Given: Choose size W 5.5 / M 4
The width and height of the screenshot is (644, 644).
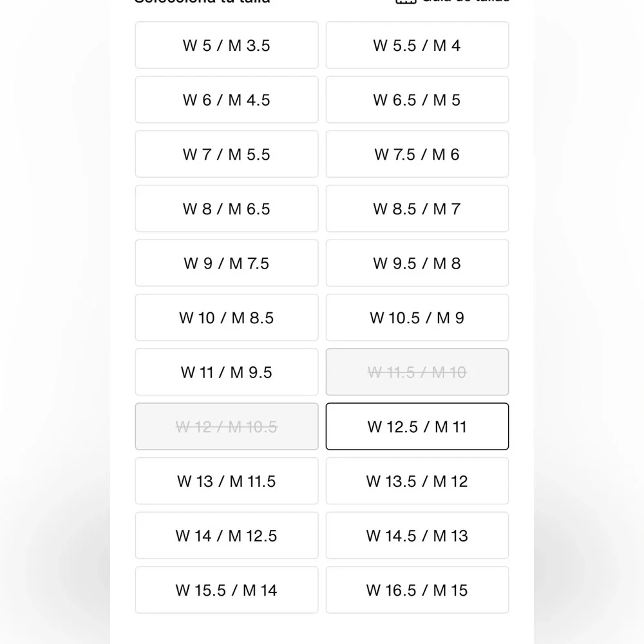Looking at the screenshot, I should (x=417, y=46).
